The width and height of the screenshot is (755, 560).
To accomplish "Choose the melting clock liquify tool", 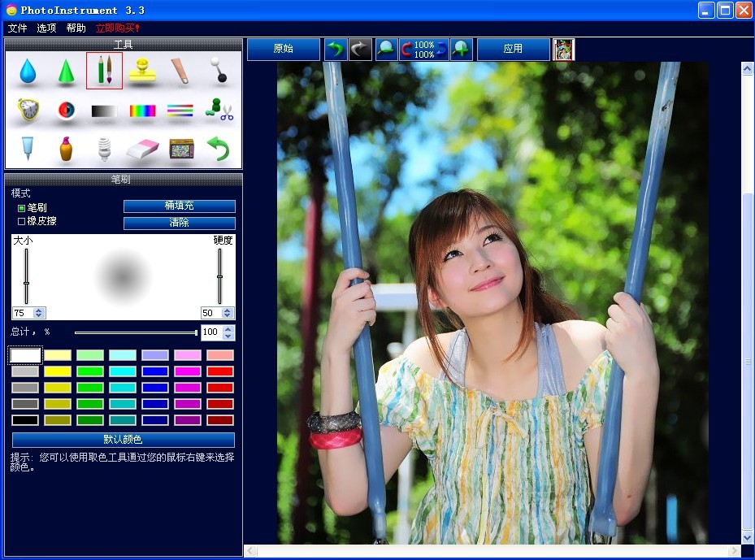I will pyautogui.click(x=28, y=111).
